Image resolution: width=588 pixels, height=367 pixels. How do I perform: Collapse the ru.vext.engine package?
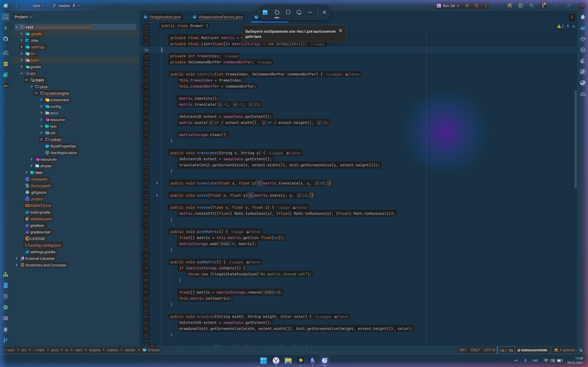coord(36,93)
